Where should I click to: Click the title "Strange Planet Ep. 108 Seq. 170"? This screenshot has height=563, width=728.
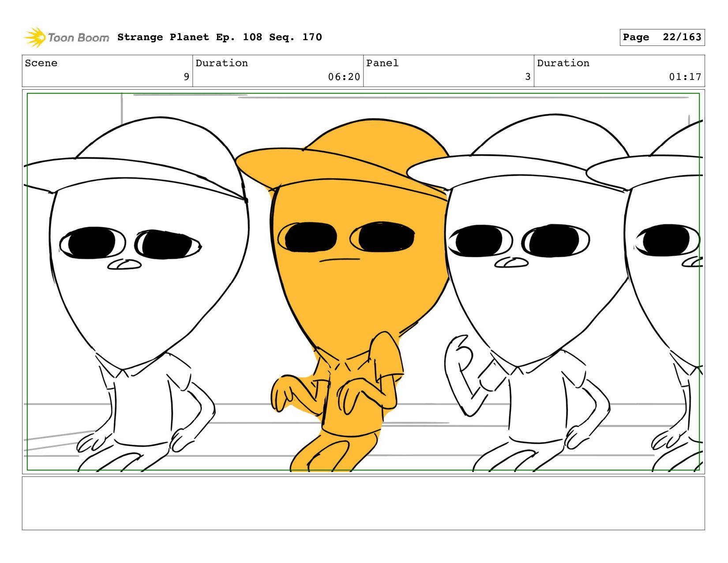tap(220, 37)
